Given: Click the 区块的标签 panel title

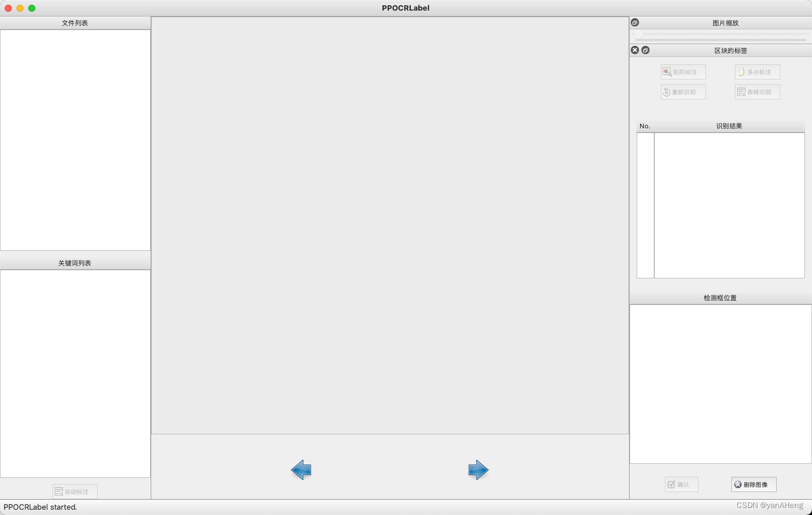Looking at the screenshot, I should 731,51.
